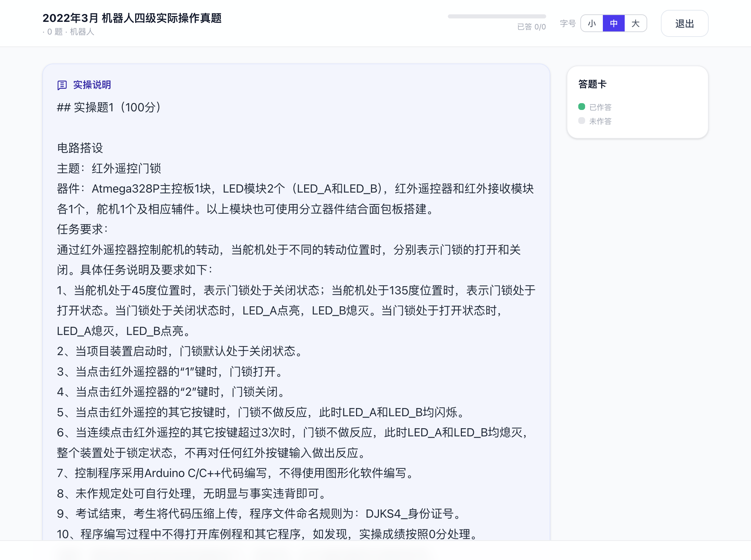This screenshot has width=751, height=560.
Task: Click the 字号 label
Action: point(568,24)
